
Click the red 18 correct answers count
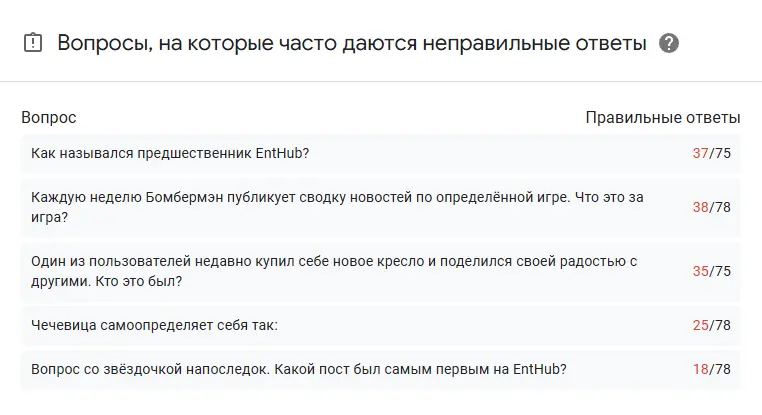point(700,369)
